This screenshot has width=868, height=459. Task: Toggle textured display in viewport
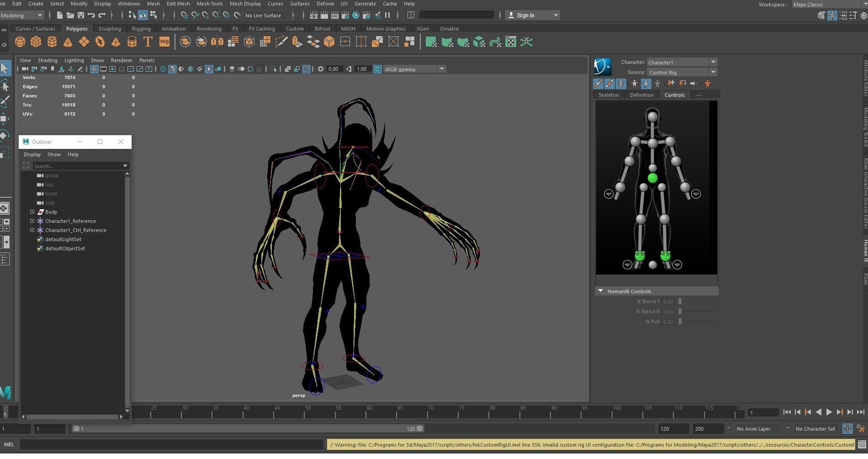click(x=200, y=69)
